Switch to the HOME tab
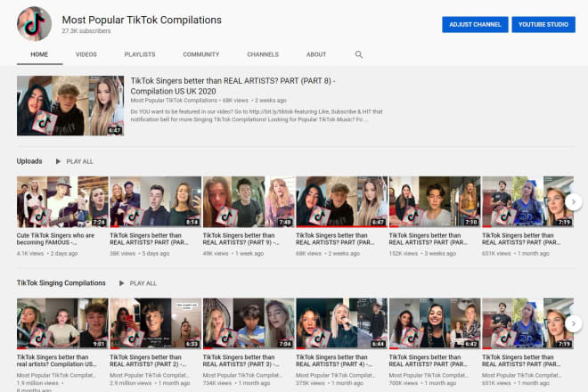588x392 pixels. [x=39, y=54]
